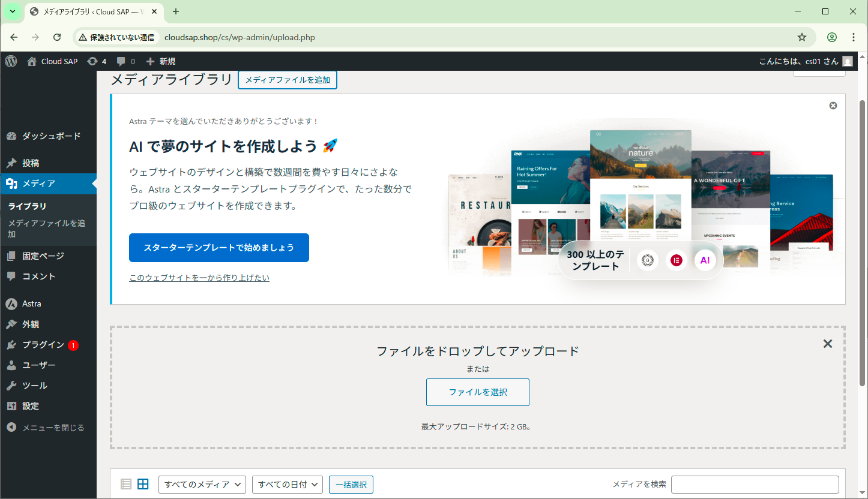Select メディア menu in sidebar
The image size is (868, 499).
pos(48,184)
